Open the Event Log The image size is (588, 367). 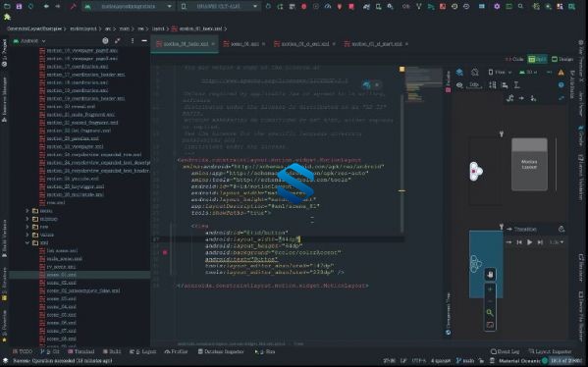point(506,351)
